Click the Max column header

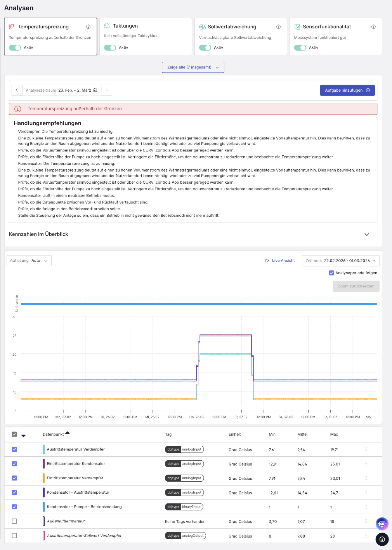[x=334, y=435]
